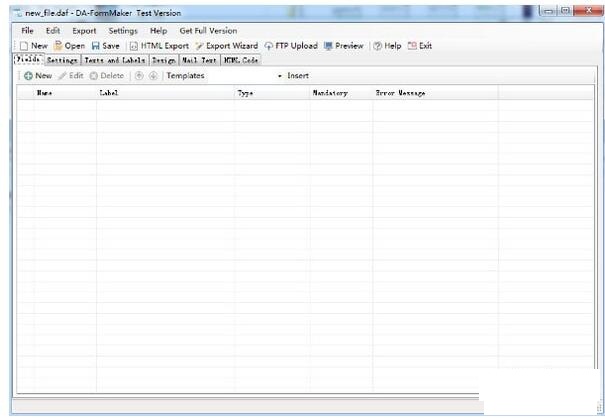The height and width of the screenshot is (418, 605).
Task: Click the Exit toolbar button
Action: (x=420, y=46)
